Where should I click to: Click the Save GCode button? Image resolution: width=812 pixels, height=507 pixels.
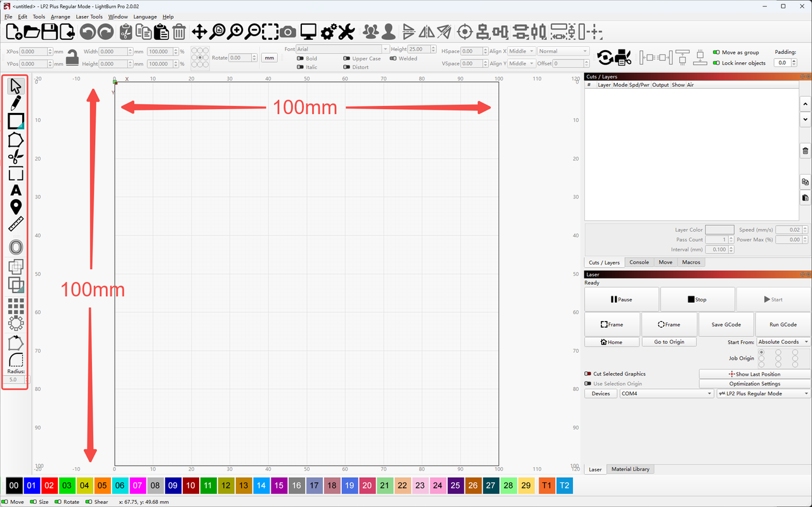coord(726,324)
